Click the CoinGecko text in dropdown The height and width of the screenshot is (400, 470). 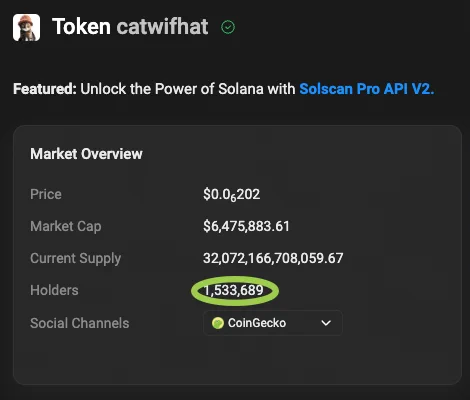pos(257,323)
